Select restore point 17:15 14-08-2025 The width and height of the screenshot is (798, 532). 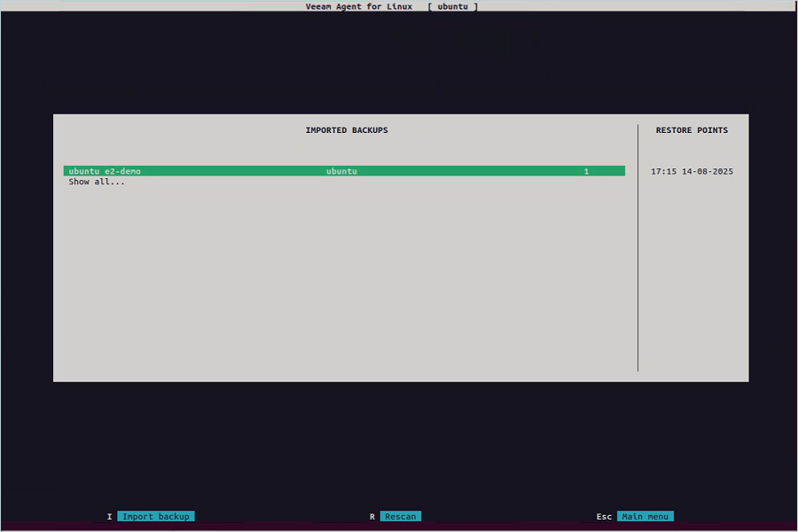(692, 171)
